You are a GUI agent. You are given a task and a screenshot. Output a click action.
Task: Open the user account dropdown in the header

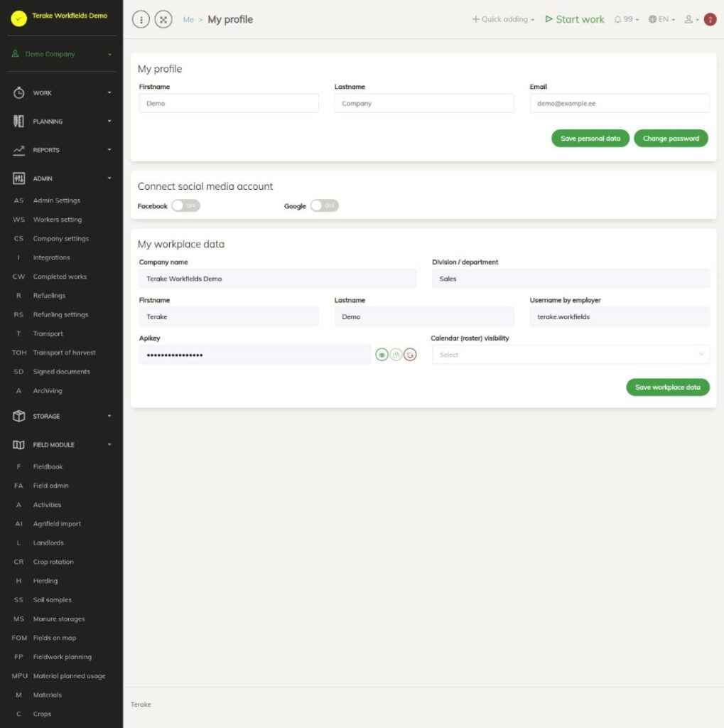(x=691, y=19)
